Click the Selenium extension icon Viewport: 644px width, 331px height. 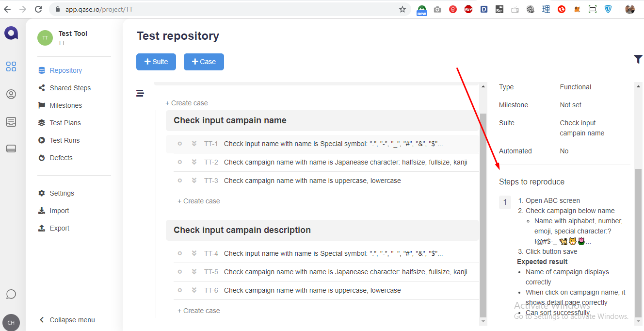[499, 9]
